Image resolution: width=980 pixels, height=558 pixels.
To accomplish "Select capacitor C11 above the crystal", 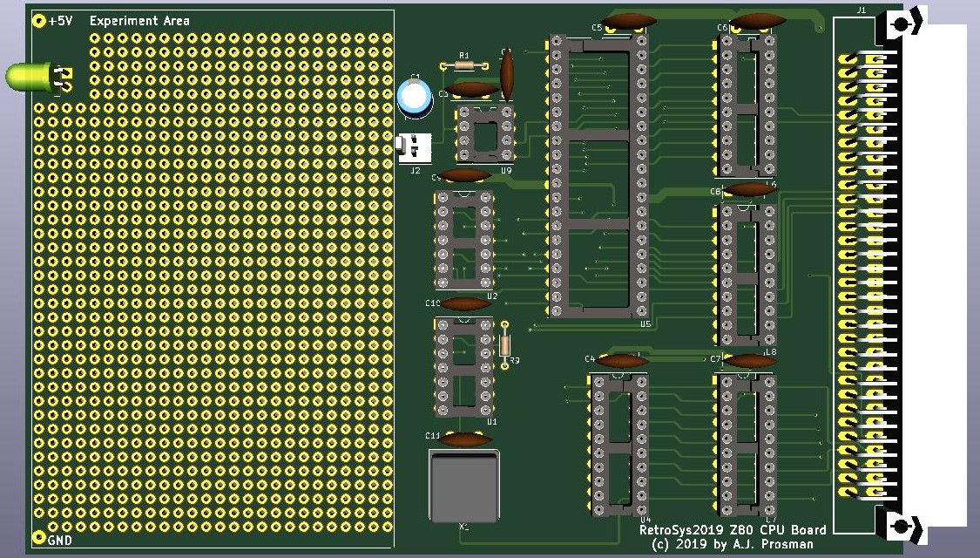I will [x=465, y=439].
